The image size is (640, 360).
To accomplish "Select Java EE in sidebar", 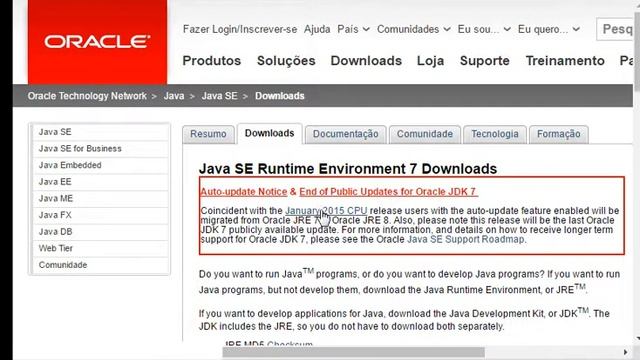I will [x=100, y=182].
